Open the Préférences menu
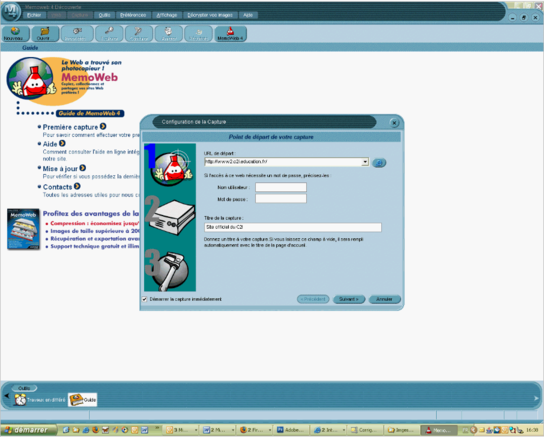This screenshot has height=437, width=544. click(x=133, y=15)
